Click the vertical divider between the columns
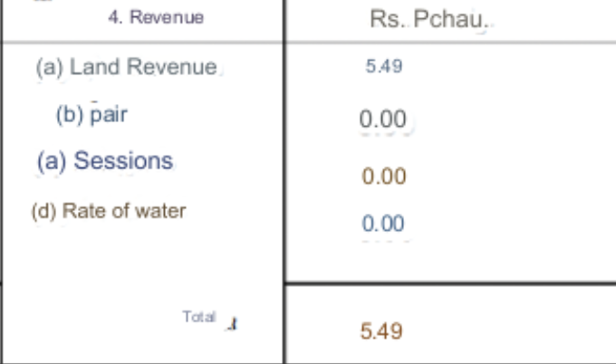 (x=284, y=181)
